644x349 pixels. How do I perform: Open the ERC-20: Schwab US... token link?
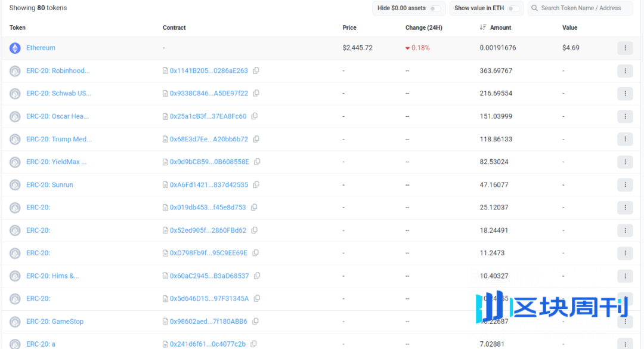click(x=58, y=93)
